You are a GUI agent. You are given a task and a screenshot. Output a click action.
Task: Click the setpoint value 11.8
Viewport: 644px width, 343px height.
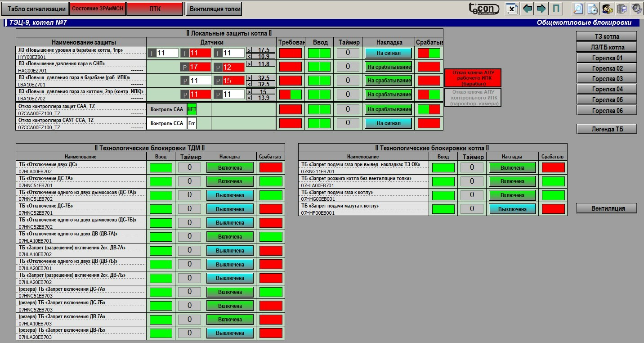pyautogui.click(x=264, y=64)
